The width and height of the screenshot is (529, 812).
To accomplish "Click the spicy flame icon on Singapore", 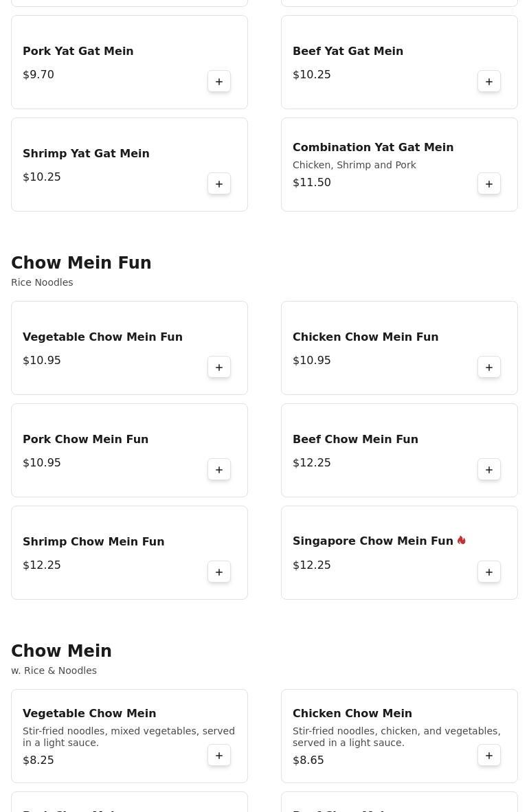I will click(x=462, y=541).
